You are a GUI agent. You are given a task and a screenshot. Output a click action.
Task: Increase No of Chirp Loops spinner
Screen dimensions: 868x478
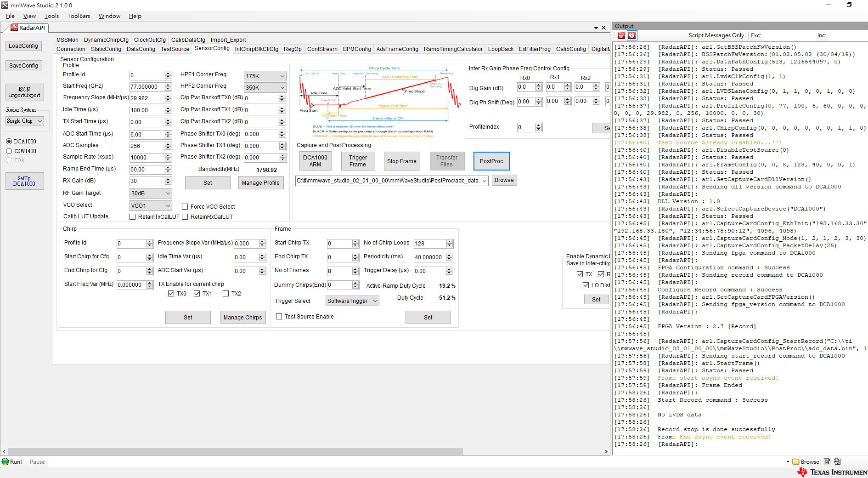click(x=450, y=242)
